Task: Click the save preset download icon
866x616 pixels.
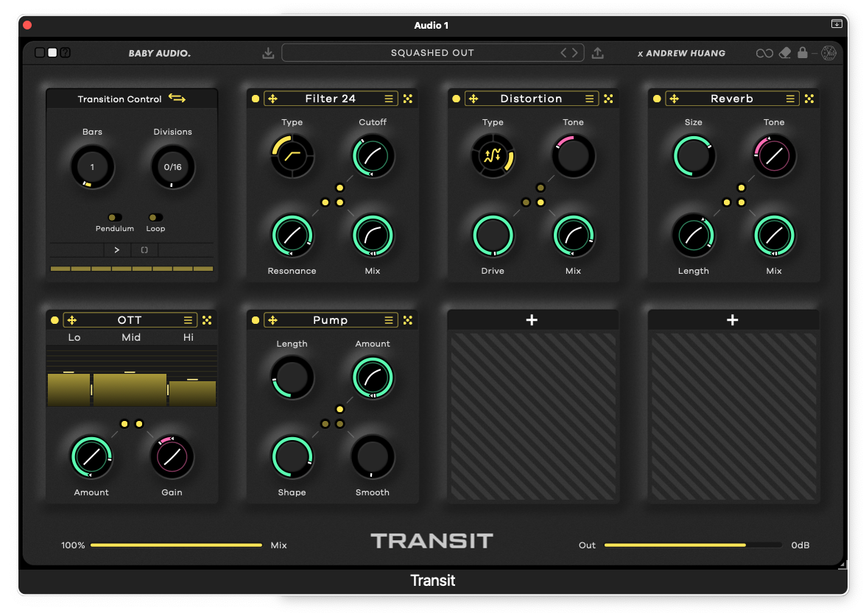Action: [268, 53]
